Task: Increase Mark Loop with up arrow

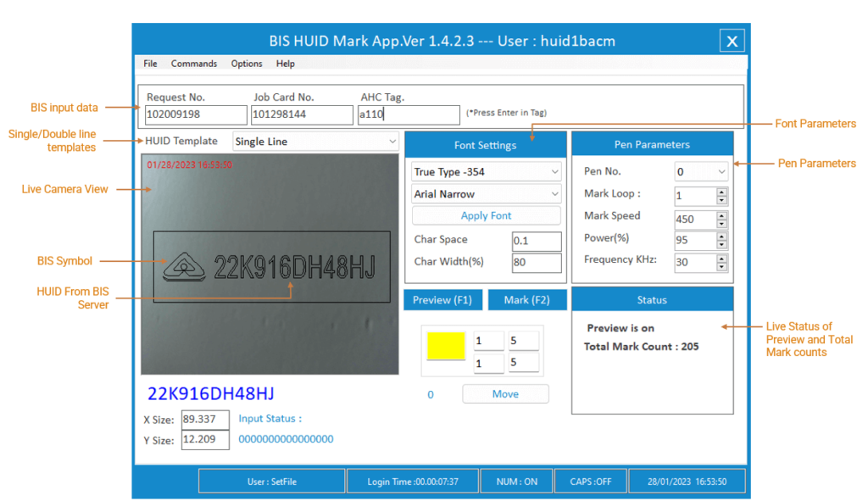Action: click(x=721, y=192)
